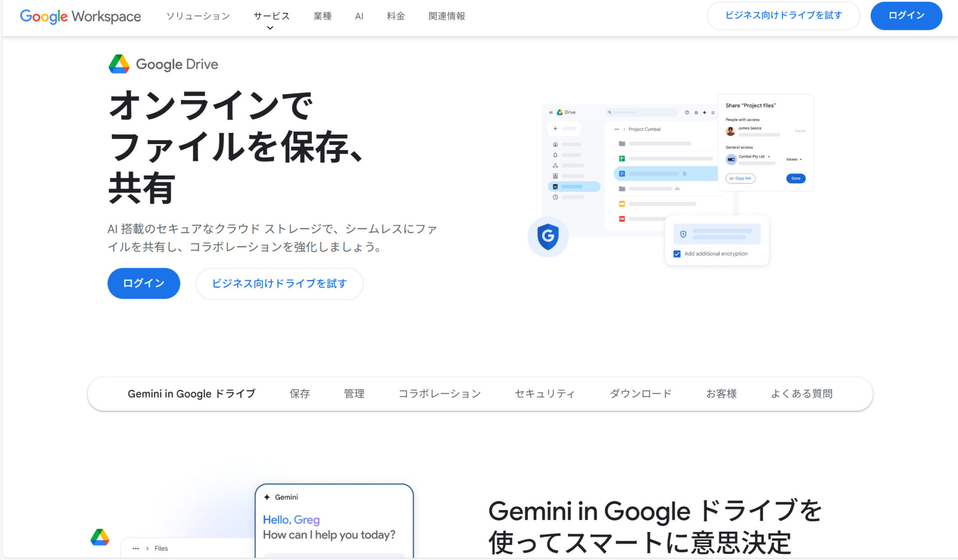This screenshot has width=958, height=560.
Task: Click the settings gear in the Drive mockup
Action: pyautogui.click(x=697, y=113)
